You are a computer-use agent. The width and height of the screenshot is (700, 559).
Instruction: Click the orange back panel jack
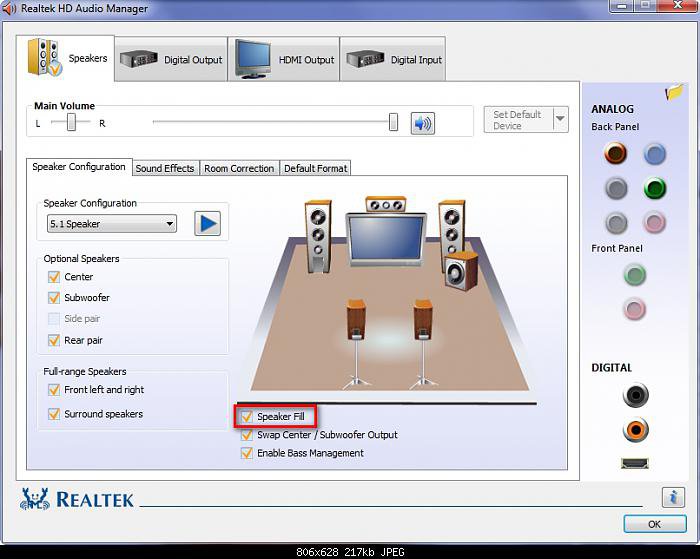[616, 153]
